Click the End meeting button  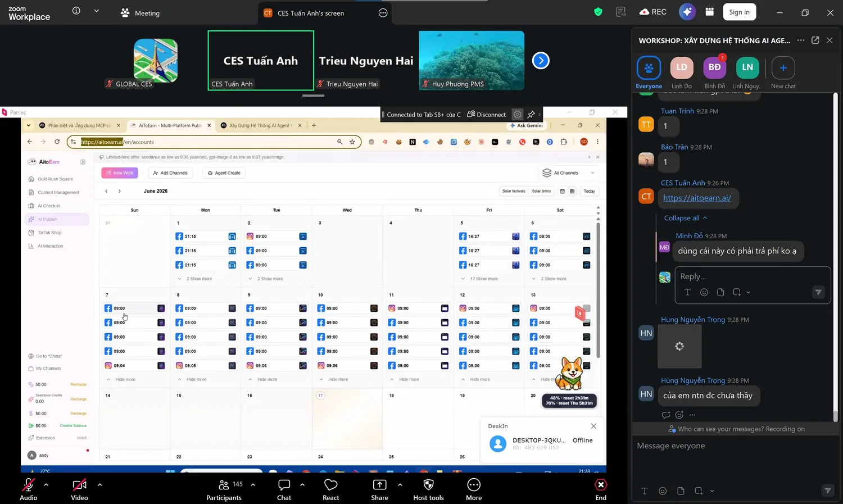pos(601,488)
